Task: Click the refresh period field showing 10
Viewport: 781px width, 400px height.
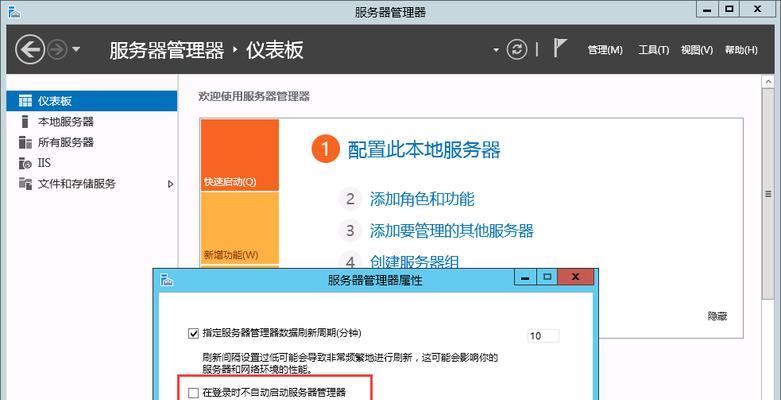Action: pos(543,336)
